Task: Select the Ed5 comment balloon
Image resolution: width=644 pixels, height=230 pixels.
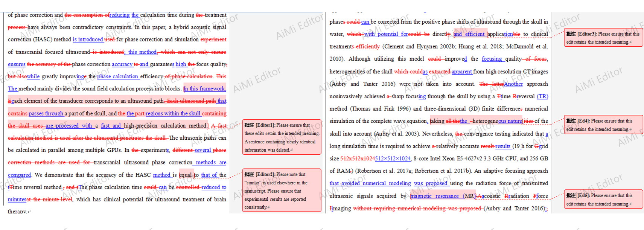Action: pyautogui.click(x=603, y=200)
